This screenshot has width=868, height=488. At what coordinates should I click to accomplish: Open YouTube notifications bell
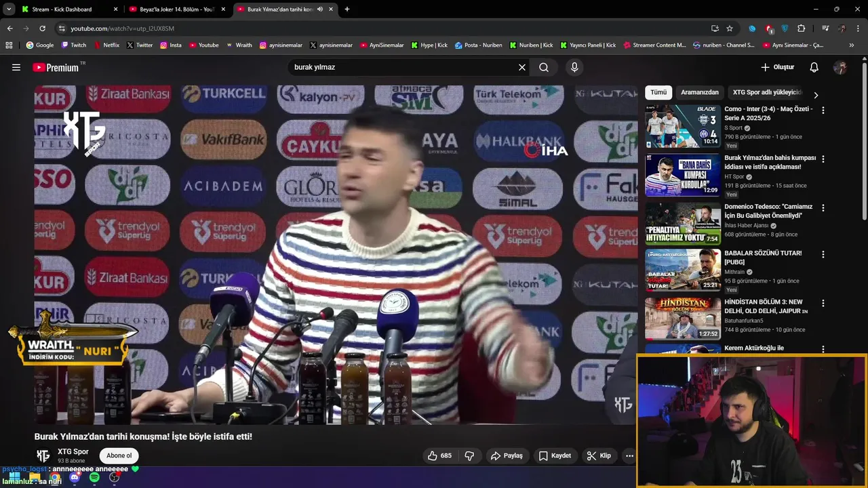tap(814, 67)
